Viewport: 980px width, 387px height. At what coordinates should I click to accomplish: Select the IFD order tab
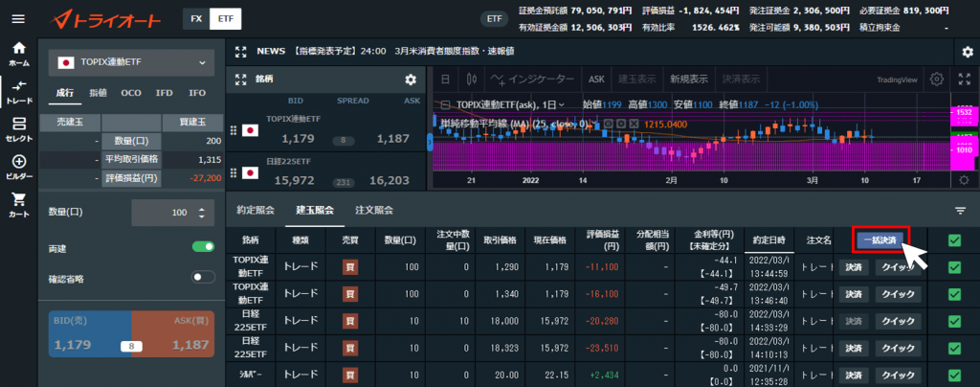[x=165, y=93]
